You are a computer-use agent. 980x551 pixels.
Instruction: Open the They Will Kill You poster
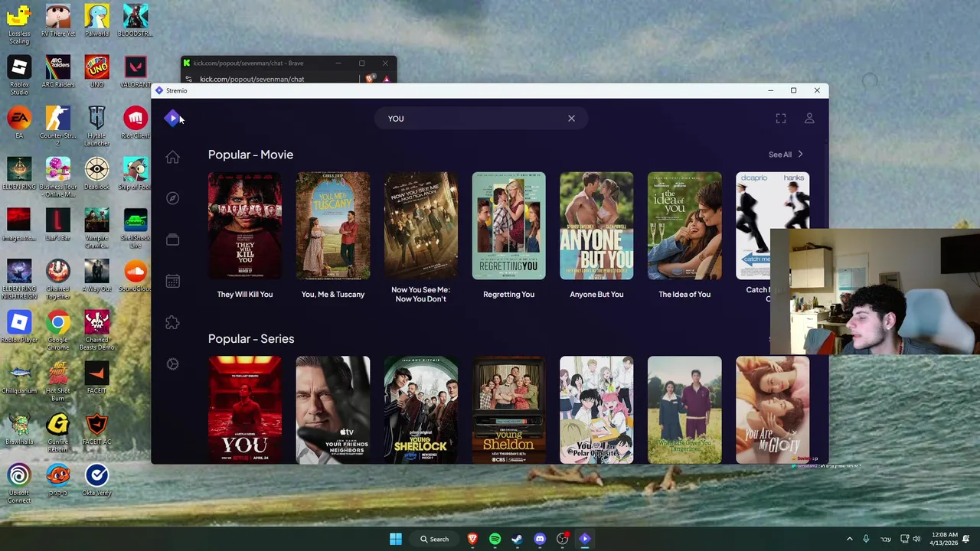pos(245,226)
